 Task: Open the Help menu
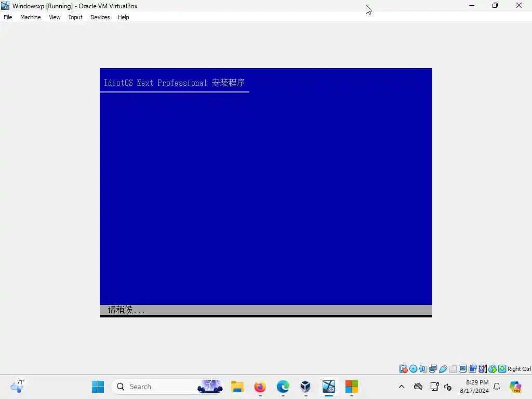click(123, 17)
